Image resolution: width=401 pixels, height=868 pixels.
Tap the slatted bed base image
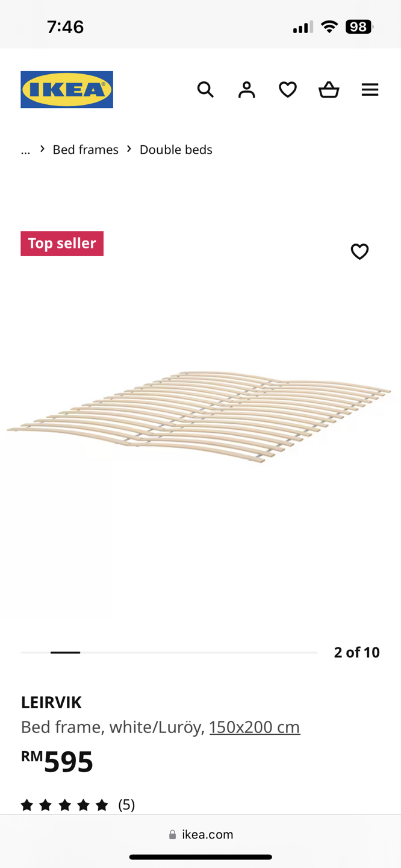coord(199,416)
